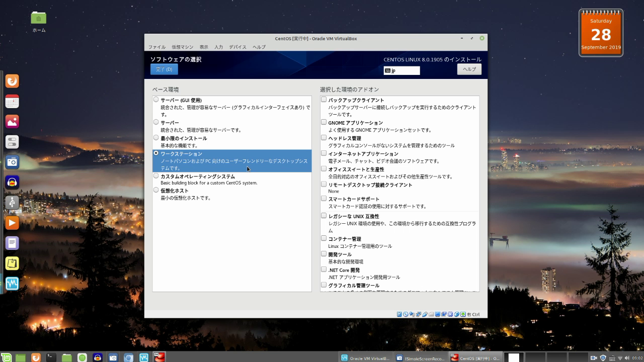
Task: Open the 仮想マシン menu
Action: (182, 47)
